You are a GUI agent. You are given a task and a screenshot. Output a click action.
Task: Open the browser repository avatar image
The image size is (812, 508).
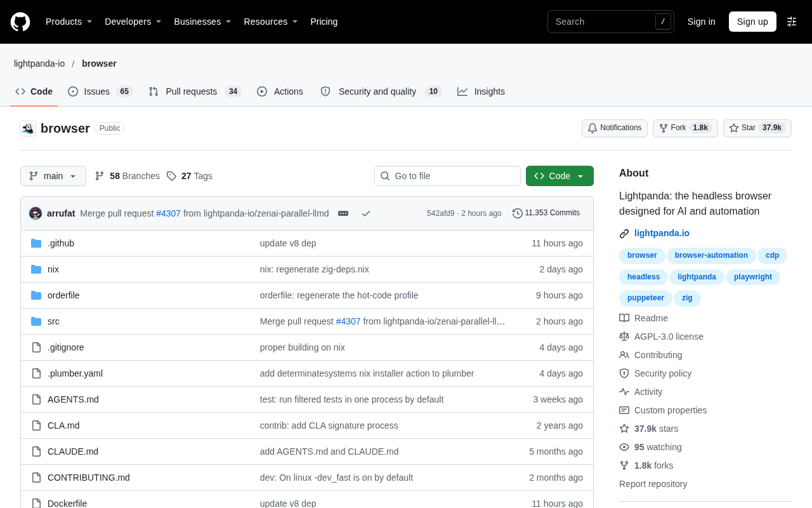point(28,128)
